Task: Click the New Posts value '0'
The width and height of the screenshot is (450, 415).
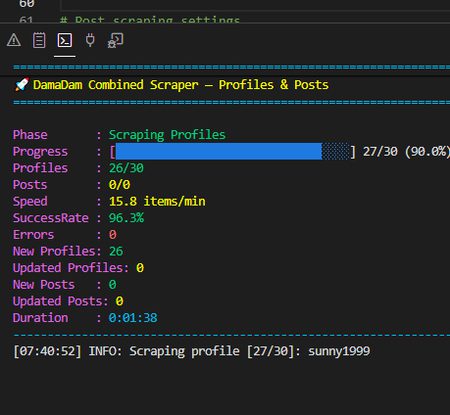Action: pos(113,285)
